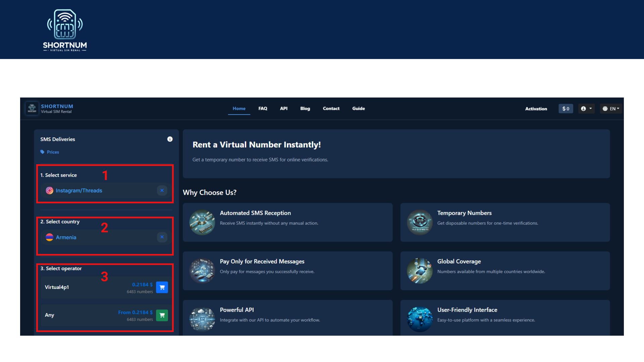
Task: Open the user account dropdown
Action: pos(586,109)
